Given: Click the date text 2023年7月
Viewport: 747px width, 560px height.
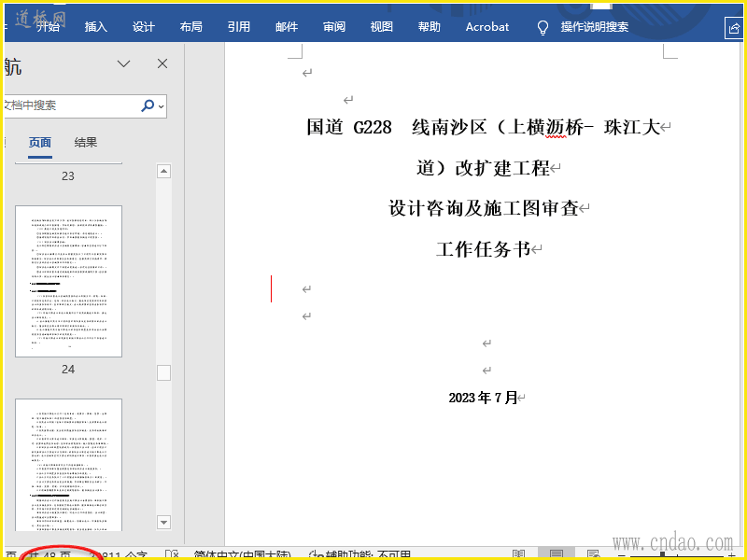Looking at the screenshot, I should point(483,398).
